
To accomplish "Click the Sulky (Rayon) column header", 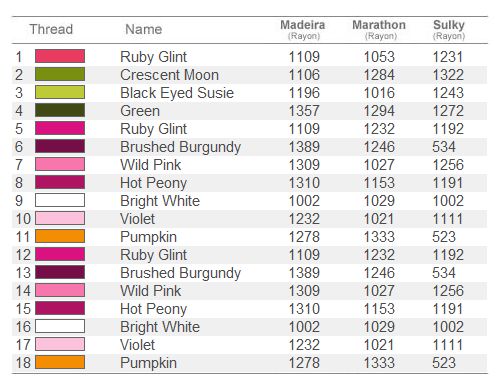I will 449,29.
